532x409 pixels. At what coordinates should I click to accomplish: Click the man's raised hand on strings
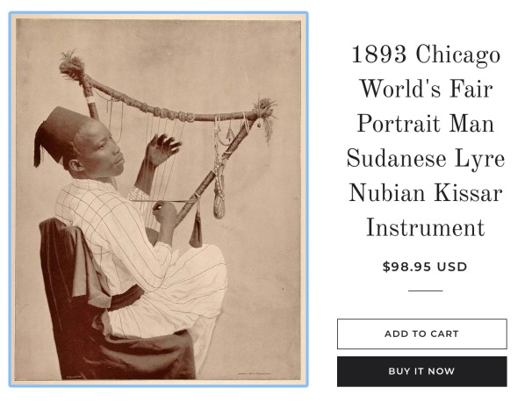click(162, 147)
